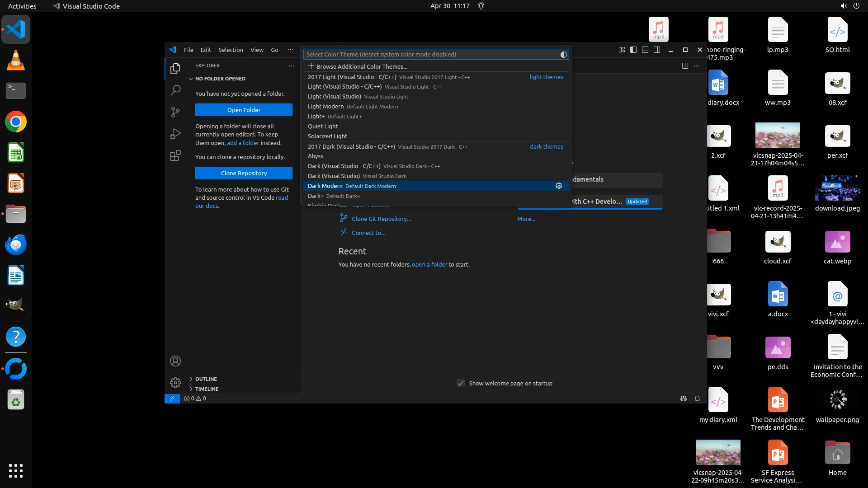Open the Extensions view icon

[x=175, y=156]
